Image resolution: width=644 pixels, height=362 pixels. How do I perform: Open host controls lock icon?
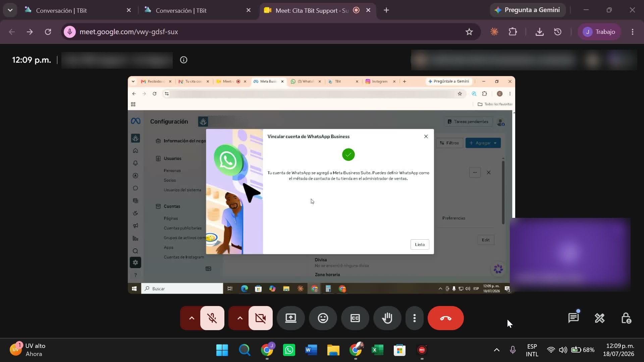(x=626, y=318)
